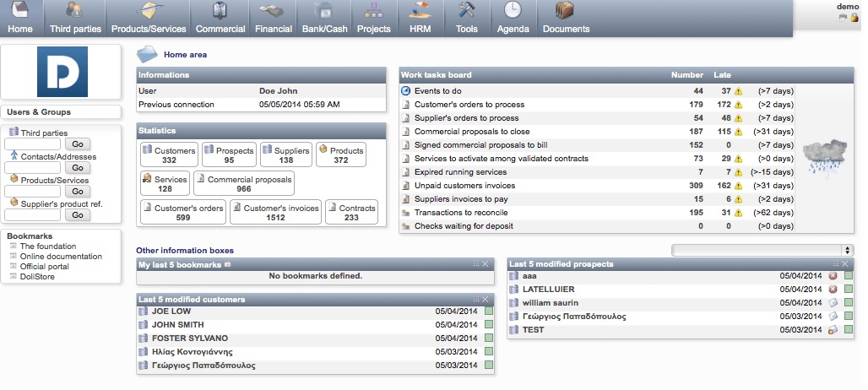Click drag handle of Last 5 modified customers box
The height and width of the screenshot is (390, 868).
tap(476, 300)
